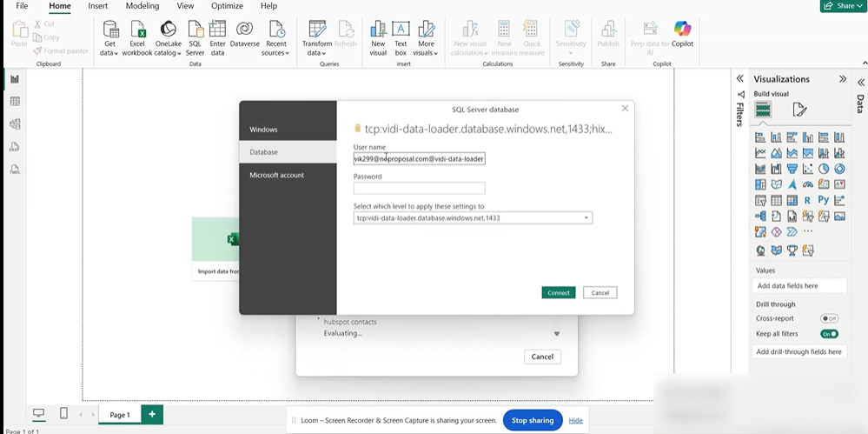The height and width of the screenshot is (434, 868).
Task: Collapse the Visualizations pane chevron
Action: (843, 79)
